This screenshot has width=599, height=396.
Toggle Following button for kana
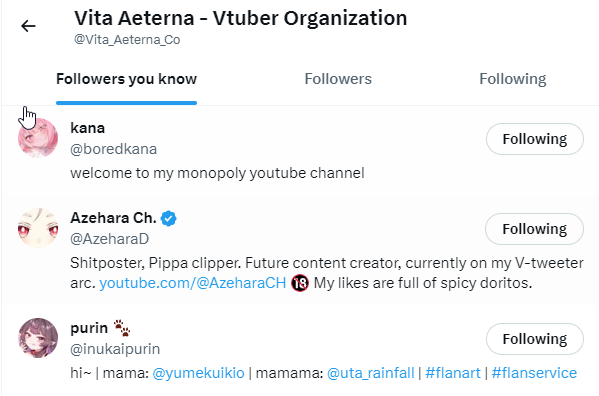point(535,139)
